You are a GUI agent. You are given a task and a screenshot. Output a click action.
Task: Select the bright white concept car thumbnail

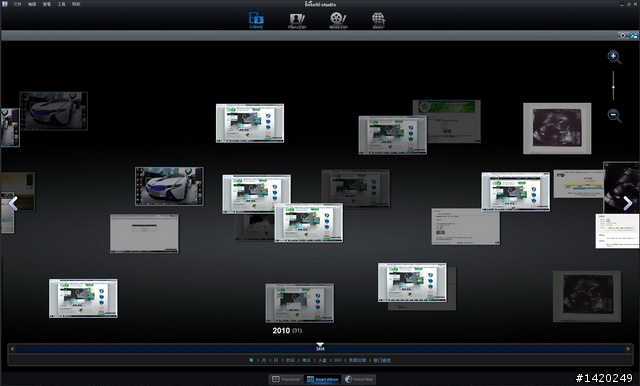(169, 186)
